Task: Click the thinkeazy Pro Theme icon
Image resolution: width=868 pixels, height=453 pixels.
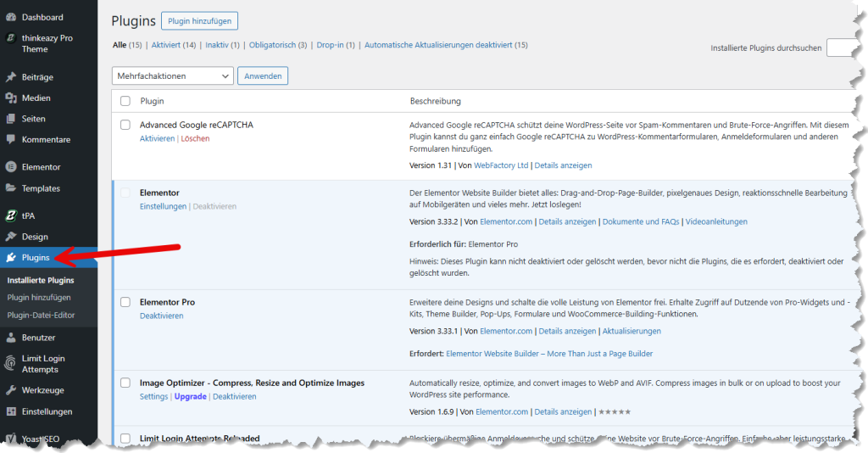Action: 10,37
